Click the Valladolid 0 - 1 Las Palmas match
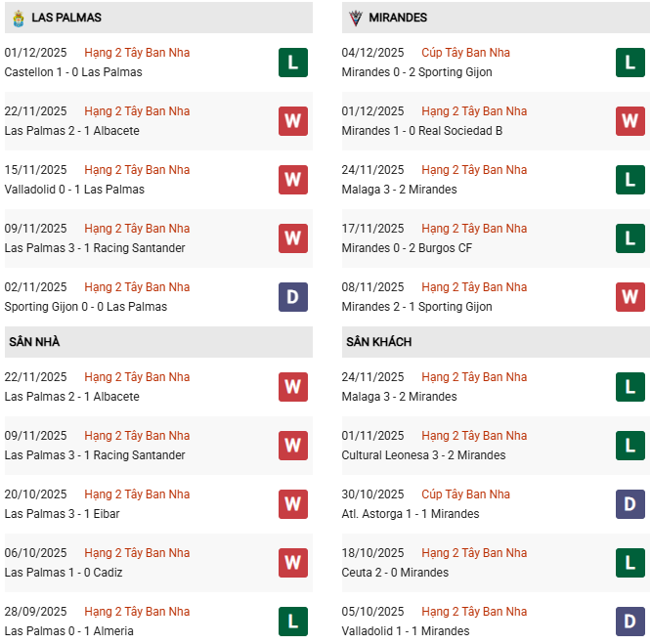The height and width of the screenshot is (644, 651). pyautogui.click(x=74, y=190)
